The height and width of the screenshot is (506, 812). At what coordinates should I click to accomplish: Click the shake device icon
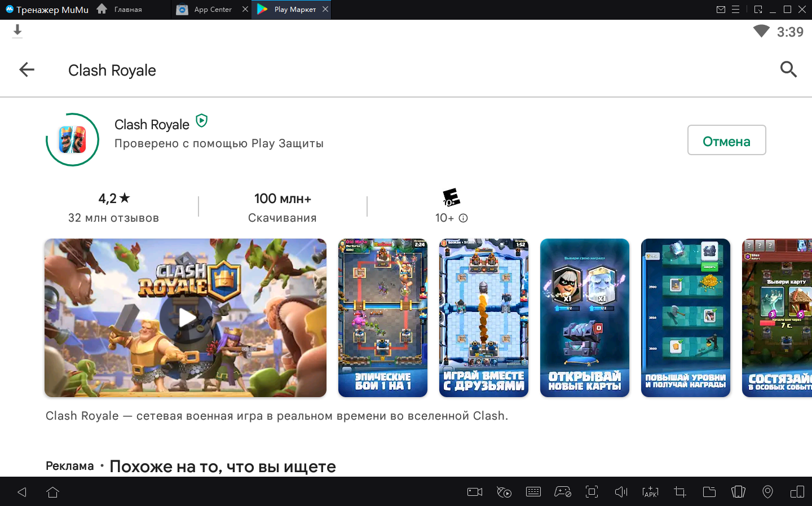click(x=738, y=492)
